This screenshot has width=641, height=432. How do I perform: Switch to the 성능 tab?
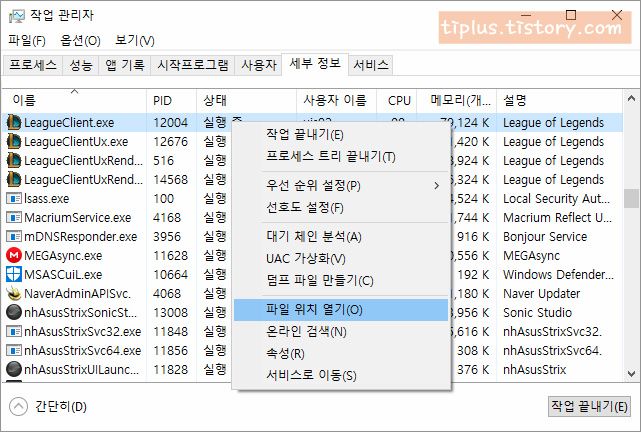[x=81, y=65]
